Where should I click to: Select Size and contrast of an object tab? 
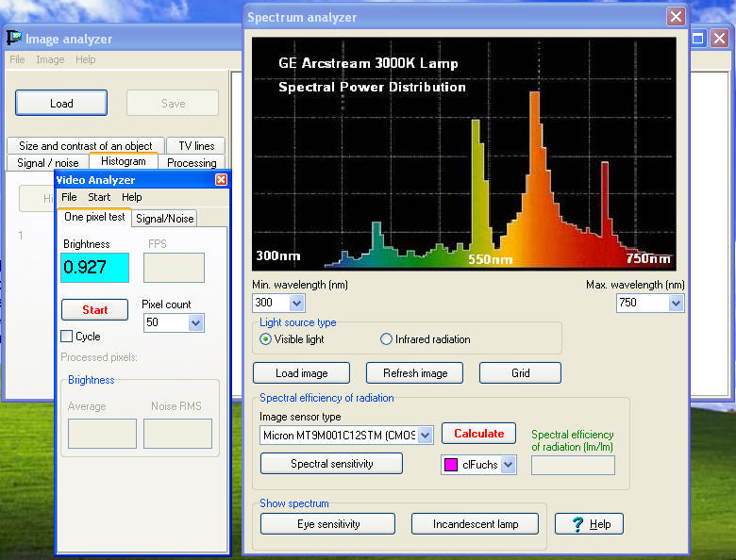click(x=86, y=146)
